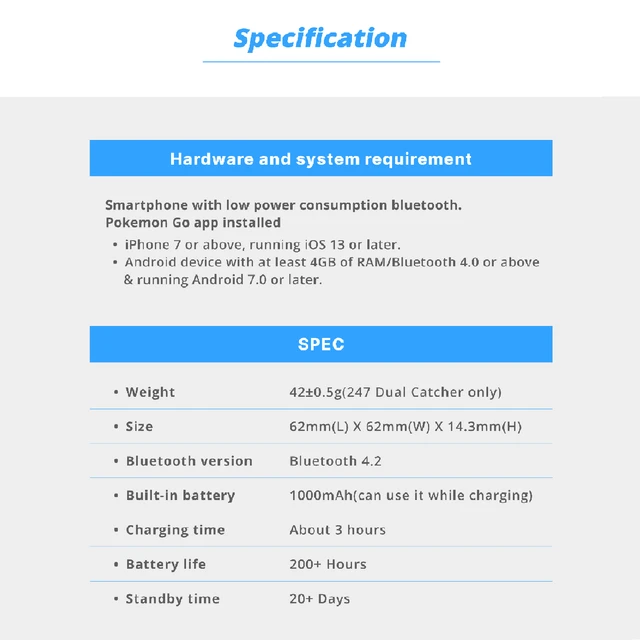Click the iPhone 7 requirement bullet line
Screen dimensions: 640x640
tap(262, 244)
